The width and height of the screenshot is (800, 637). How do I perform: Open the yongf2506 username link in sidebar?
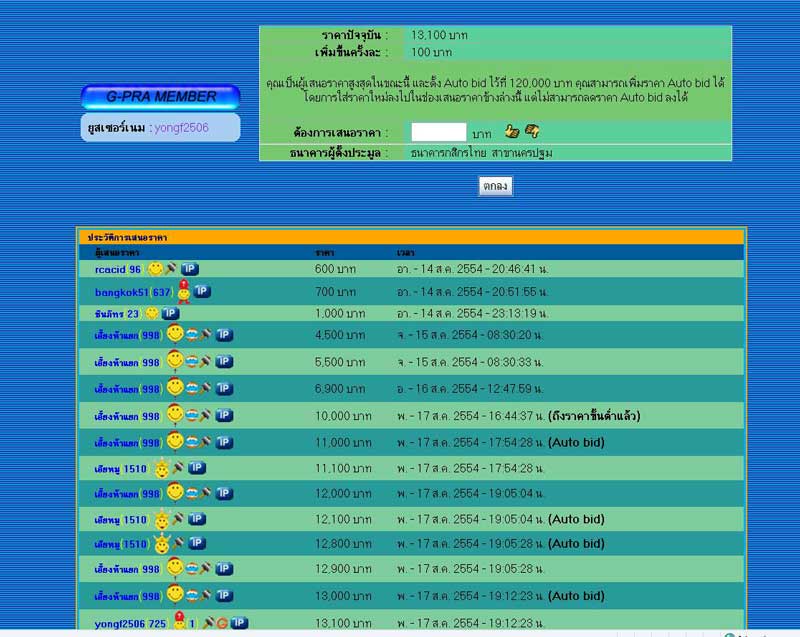point(181,128)
